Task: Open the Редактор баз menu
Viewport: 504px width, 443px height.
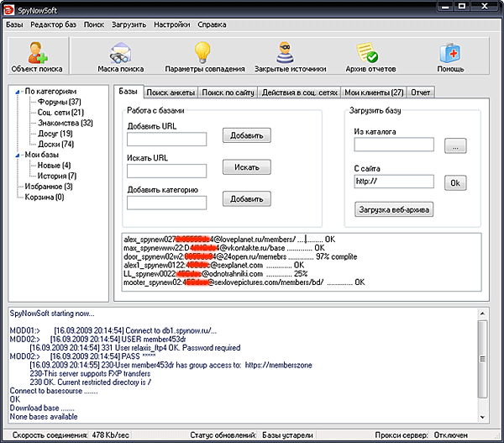Action: tap(53, 25)
